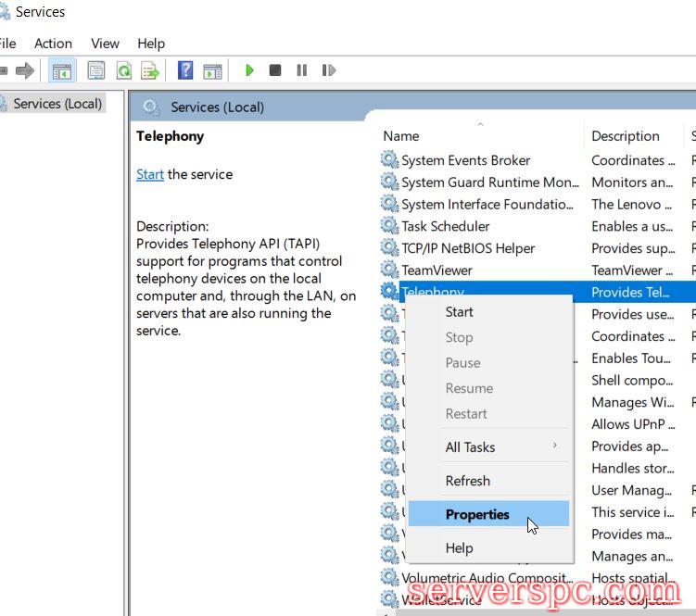The height and width of the screenshot is (616, 696).
Task: Select Start from the context menu
Action: (460, 312)
